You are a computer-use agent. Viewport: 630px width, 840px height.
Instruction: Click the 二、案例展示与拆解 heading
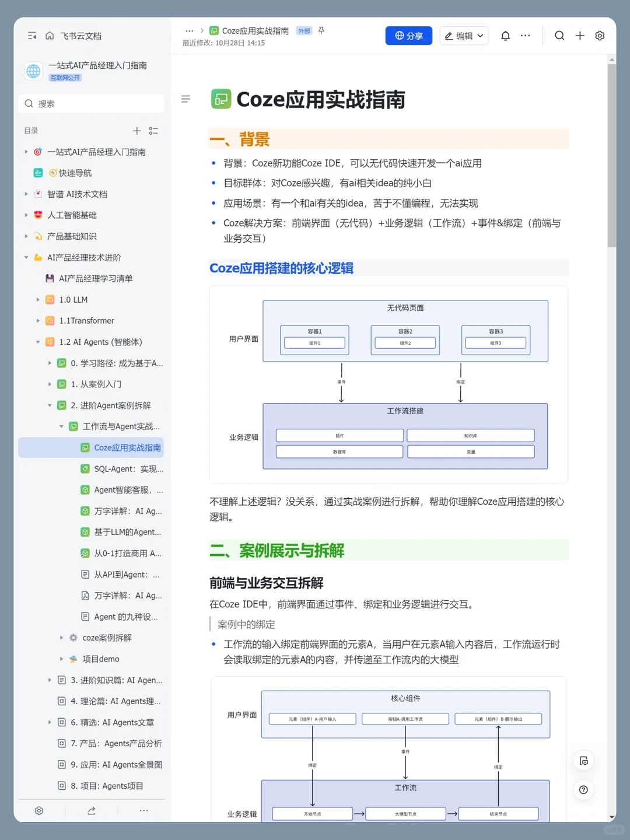tap(277, 550)
